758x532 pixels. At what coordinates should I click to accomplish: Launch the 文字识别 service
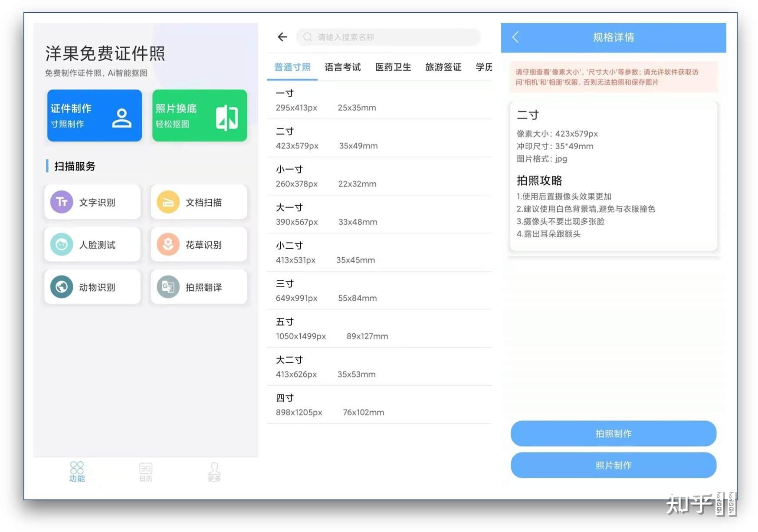[92, 202]
